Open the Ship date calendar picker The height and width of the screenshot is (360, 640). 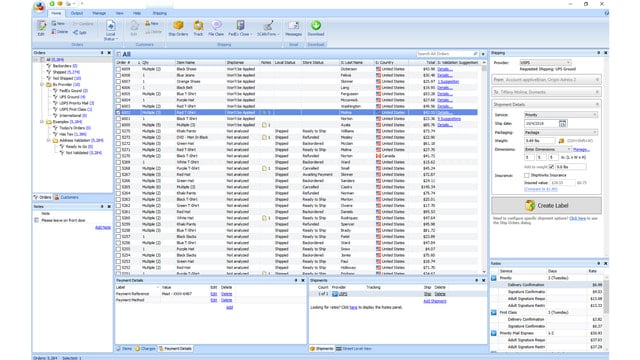tap(562, 123)
